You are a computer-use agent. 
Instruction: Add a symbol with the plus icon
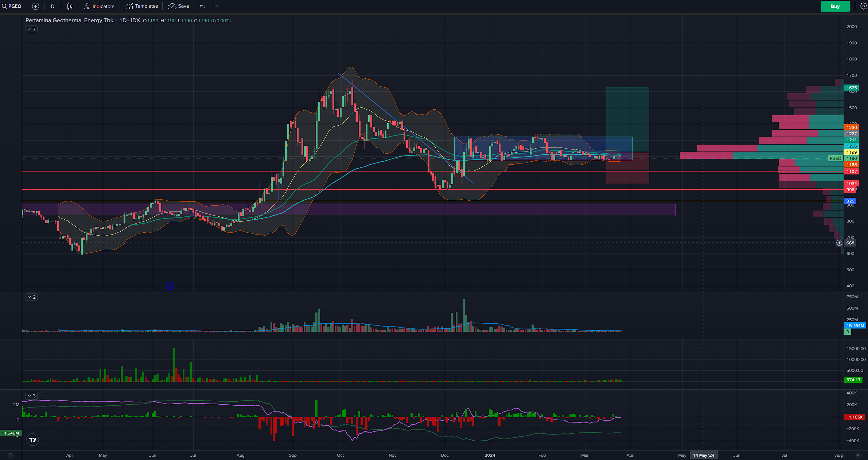point(35,6)
